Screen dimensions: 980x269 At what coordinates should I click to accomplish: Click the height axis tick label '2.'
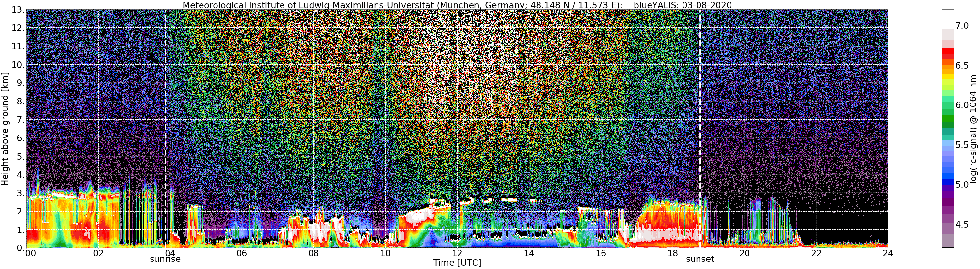pos(20,211)
